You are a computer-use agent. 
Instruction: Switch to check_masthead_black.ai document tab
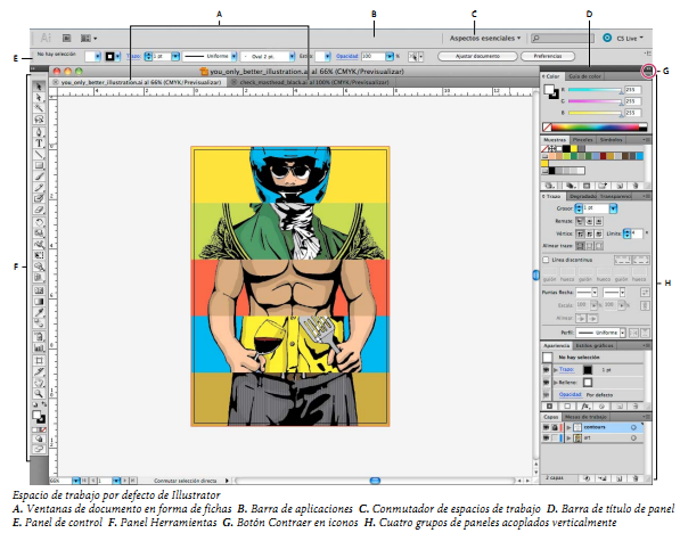[x=311, y=82]
